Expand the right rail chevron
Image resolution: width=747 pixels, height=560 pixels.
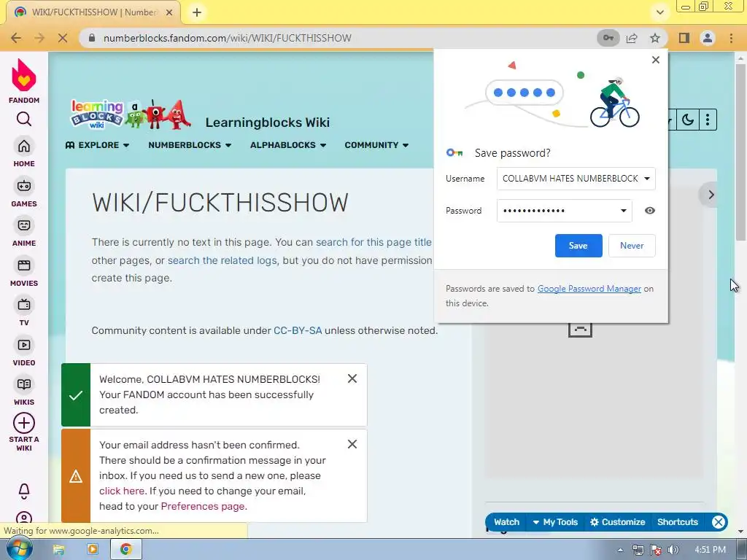point(711,195)
